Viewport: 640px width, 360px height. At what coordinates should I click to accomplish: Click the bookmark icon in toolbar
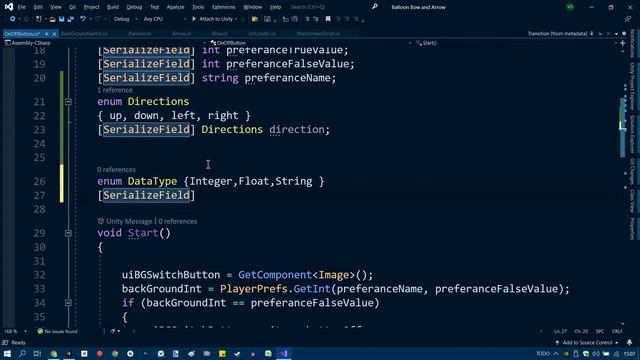point(328,19)
